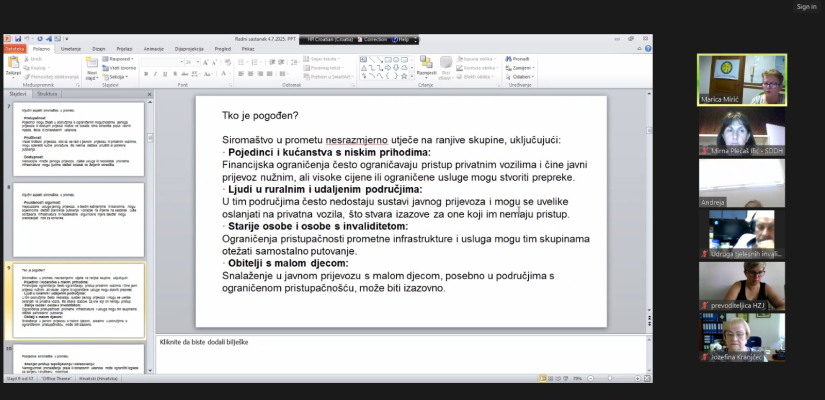Increase font size with the larger A icon
Viewport: 825px width, 400px height.
(x=204, y=61)
